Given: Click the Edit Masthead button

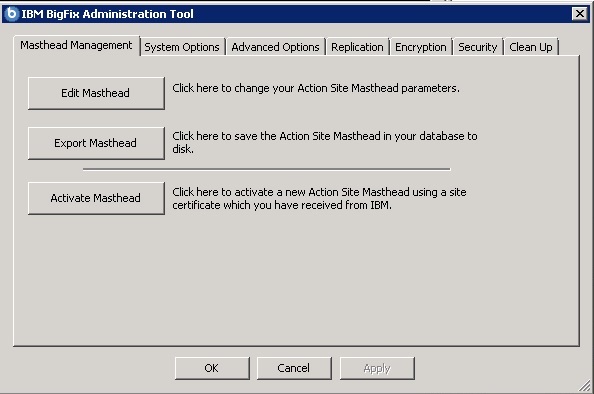Looking at the screenshot, I should 96,93.
